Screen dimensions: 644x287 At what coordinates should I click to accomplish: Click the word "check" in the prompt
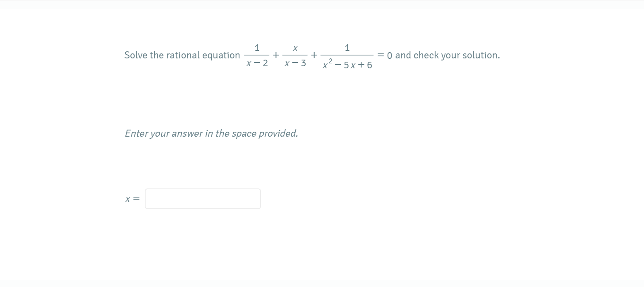click(426, 55)
